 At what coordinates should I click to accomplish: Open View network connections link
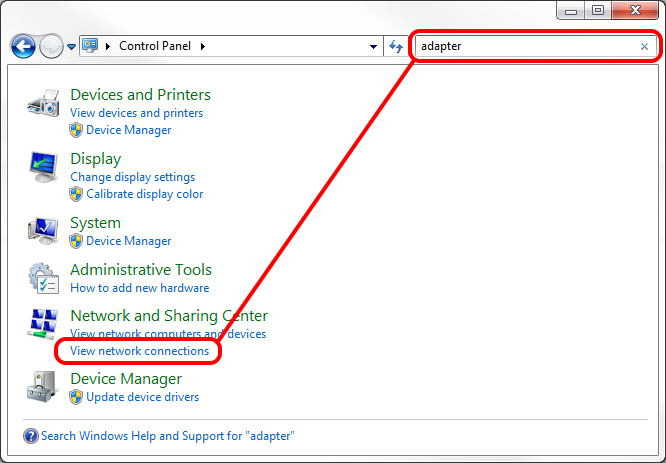point(139,351)
